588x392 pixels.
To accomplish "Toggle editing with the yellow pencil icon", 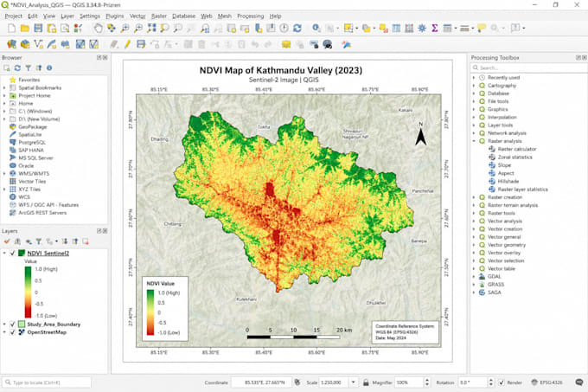I will pyautogui.click(x=127, y=44).
